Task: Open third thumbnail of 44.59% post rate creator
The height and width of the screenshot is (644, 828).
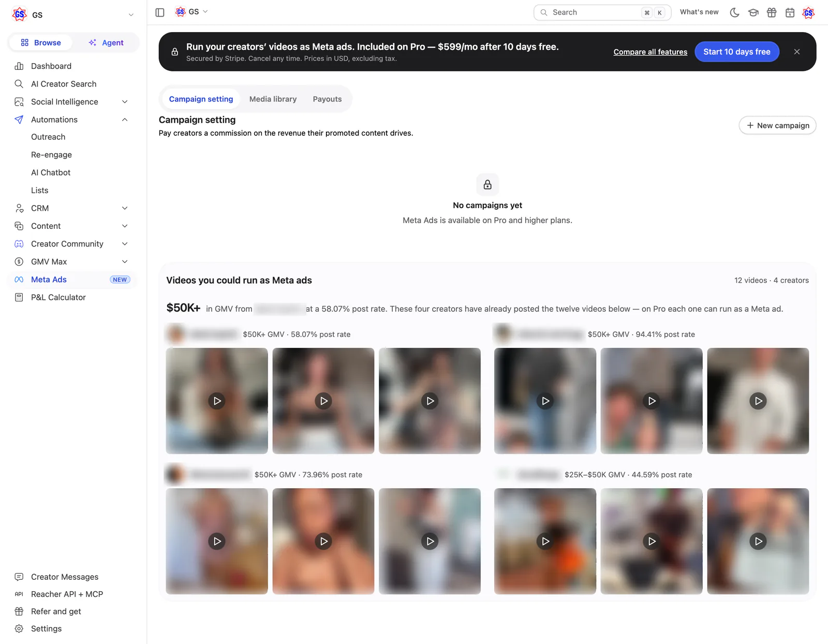Action: (x=758, y=541)
